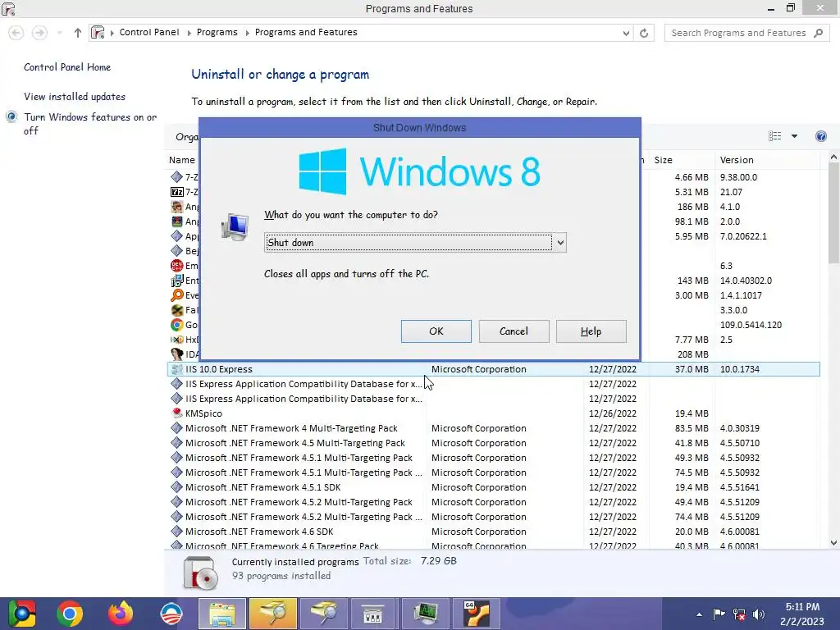Click the forward navigation arrow
Screen dimensions: 840x630
(39, 33)
